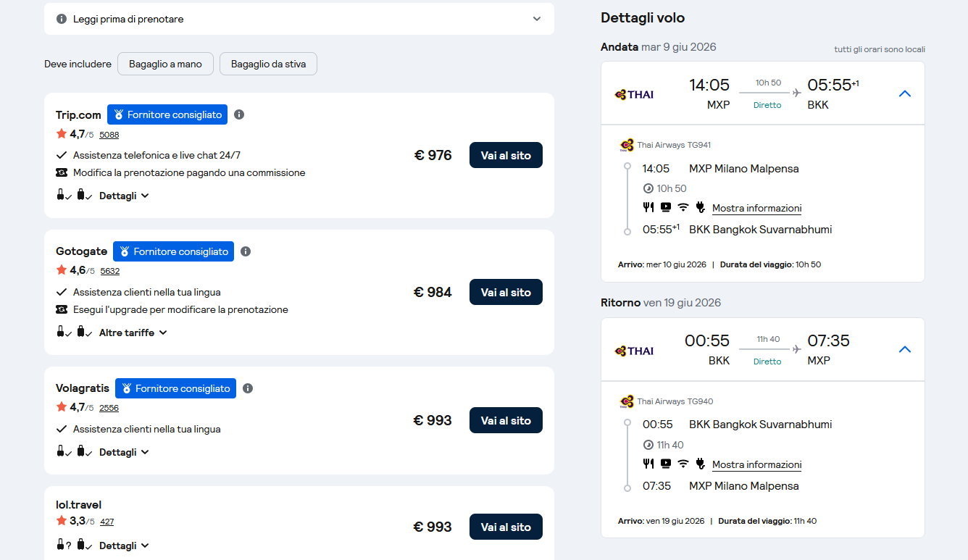
Task: Click the info icon beside 'Leggi prima di prenotare'
Action: click(62, 19)
